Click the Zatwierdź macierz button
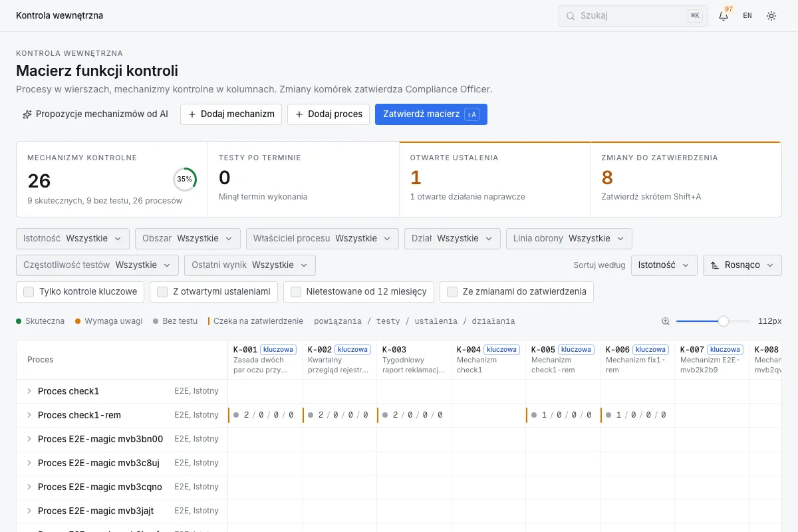The height and width of the screenshot is (532, 798). pyautogui.click(x=431, y=114)
